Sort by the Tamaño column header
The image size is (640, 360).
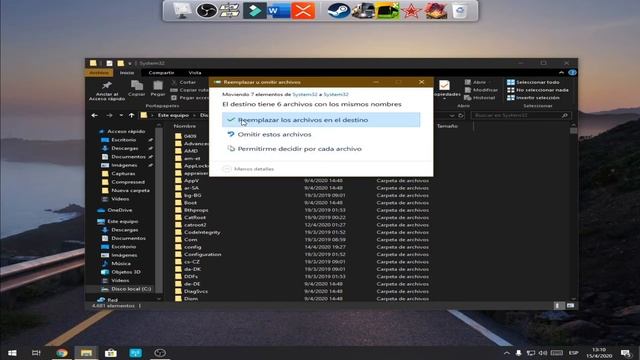pos(447,126)
